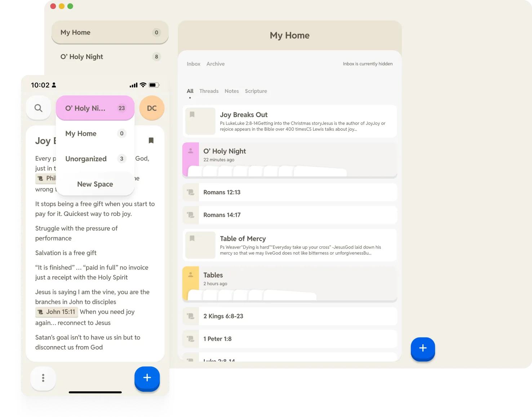Open the DC profile avatar
The image size is (532, 417).
152,108
